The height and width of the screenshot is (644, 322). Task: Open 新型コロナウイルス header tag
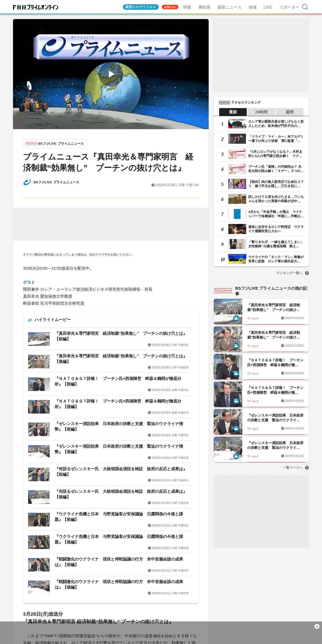pyautogui.click(x=140, y=7)
